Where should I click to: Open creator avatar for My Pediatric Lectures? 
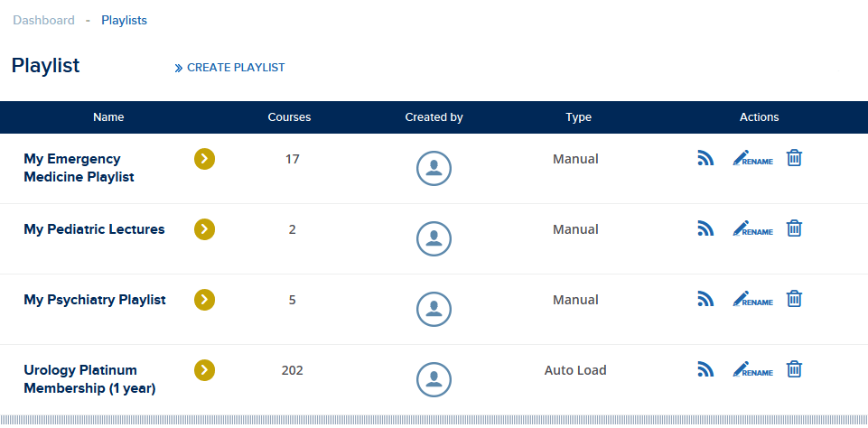click(x=434, y=238)
